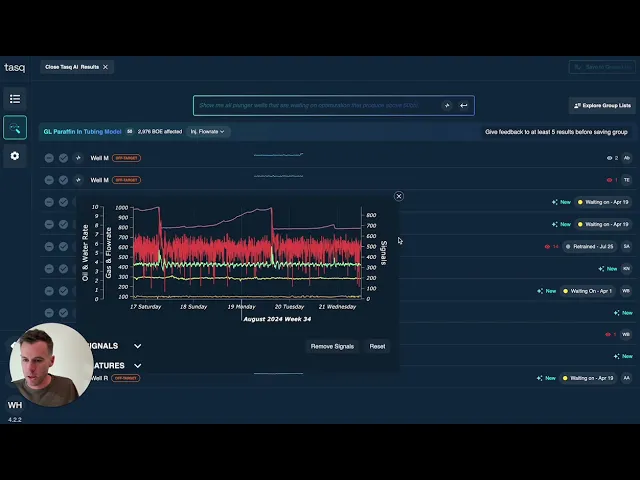Close the signal chart popup
Viewport: 640px width, 480px height.
point(399,196)
